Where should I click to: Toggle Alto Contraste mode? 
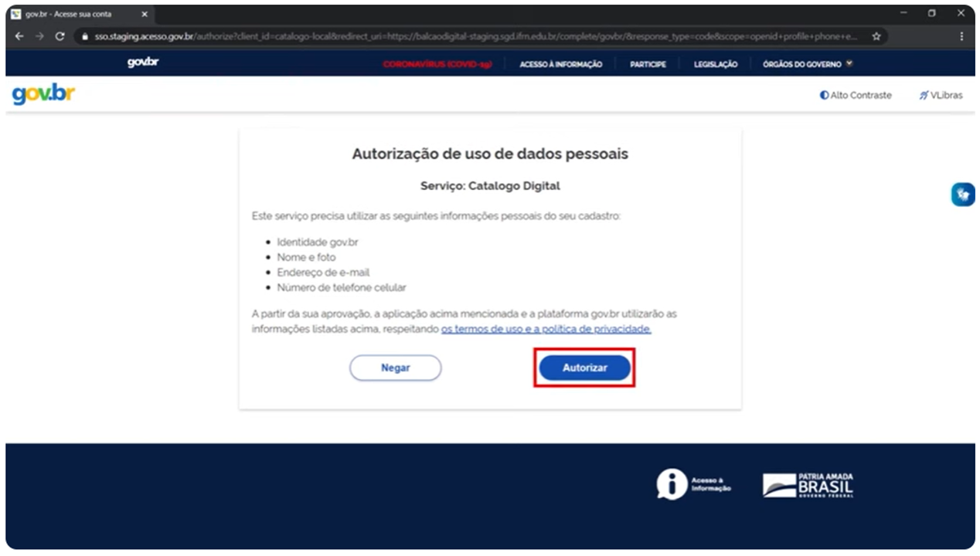(x=856, y=96)
